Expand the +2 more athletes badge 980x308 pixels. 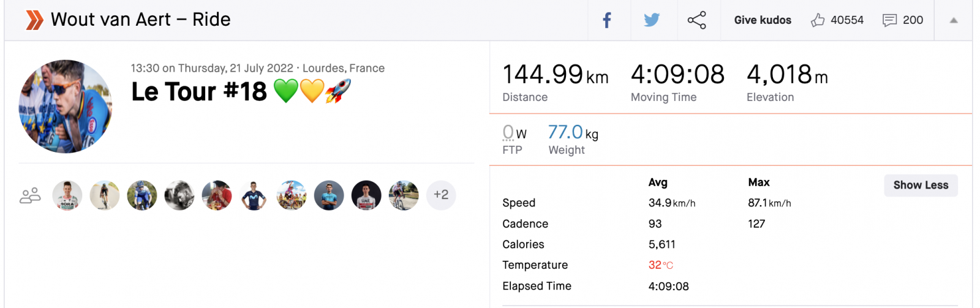(441, 195)
